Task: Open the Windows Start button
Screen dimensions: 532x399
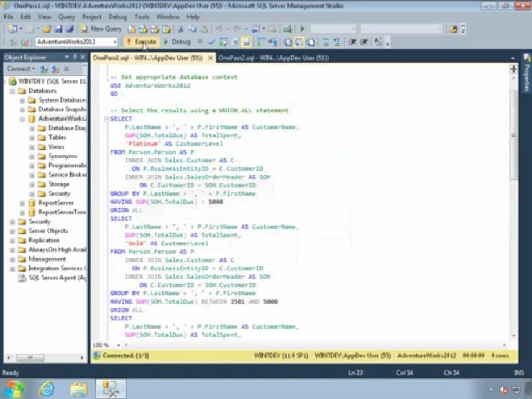Action: (13, 389)
